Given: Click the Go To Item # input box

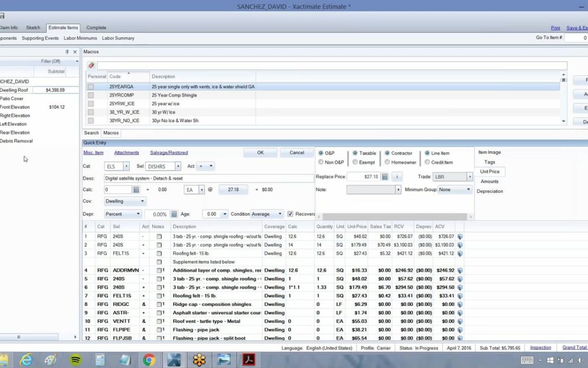Looking at the screenshot, I should [x=577, y=38].
